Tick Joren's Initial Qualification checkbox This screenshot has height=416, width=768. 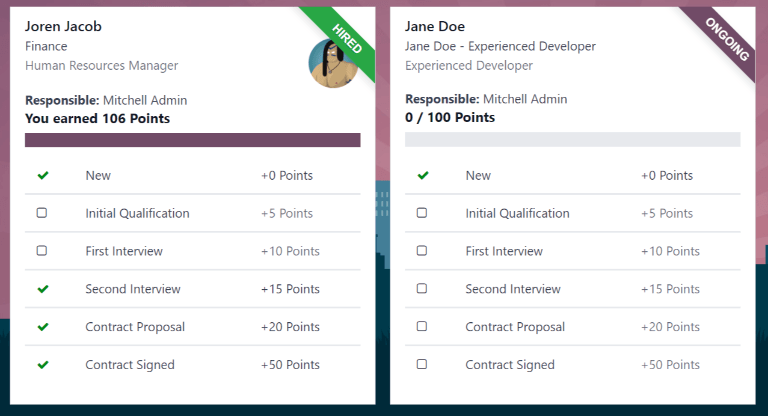click(42, 213)
